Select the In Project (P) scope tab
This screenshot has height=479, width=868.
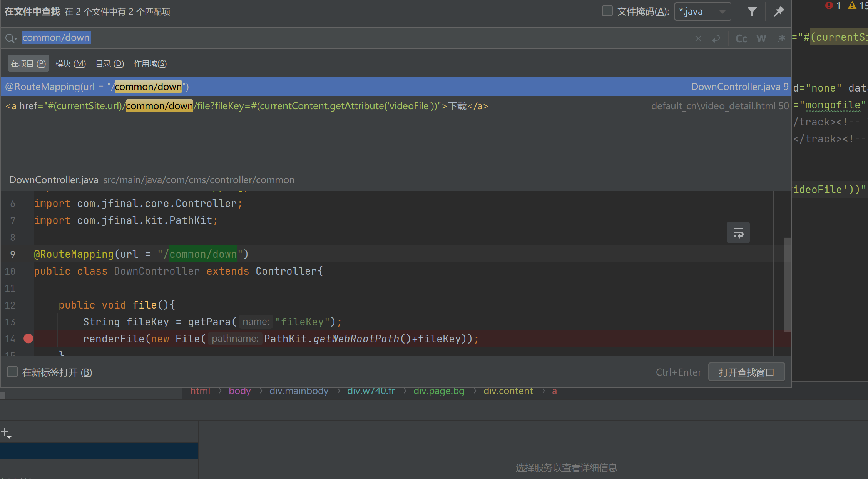28,63
